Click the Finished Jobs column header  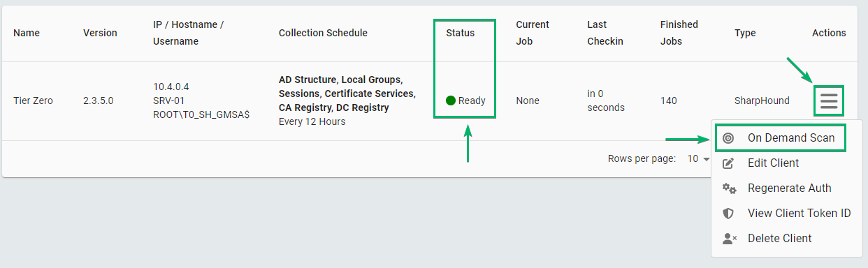[679, 33]
